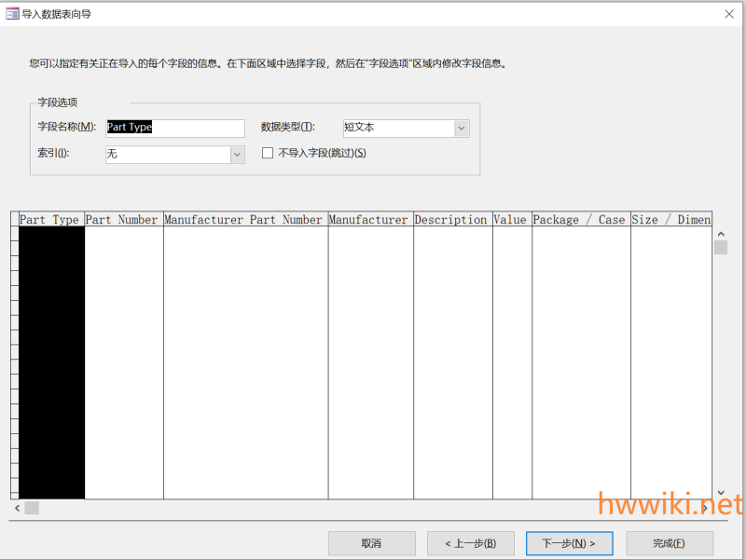Viewport: 746px width, 560px height.
Task: Click the horizontal scrollbar left arrow
Action: pos(16,508)
